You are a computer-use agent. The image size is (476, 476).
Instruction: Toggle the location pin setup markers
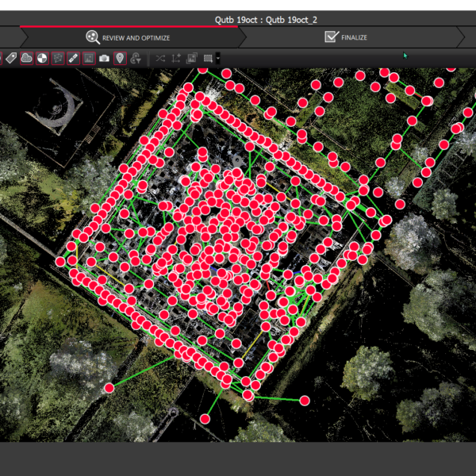click(120, 58)
